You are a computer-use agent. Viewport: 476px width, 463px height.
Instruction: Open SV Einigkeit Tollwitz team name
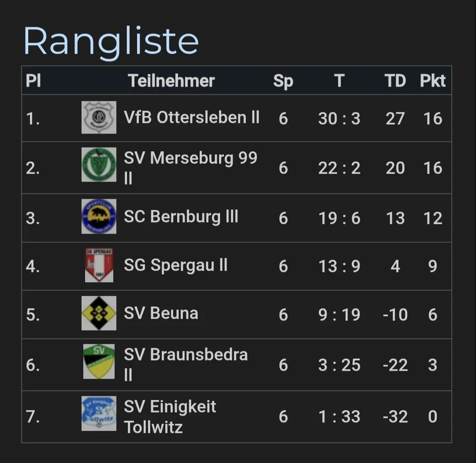click(170, 407)
